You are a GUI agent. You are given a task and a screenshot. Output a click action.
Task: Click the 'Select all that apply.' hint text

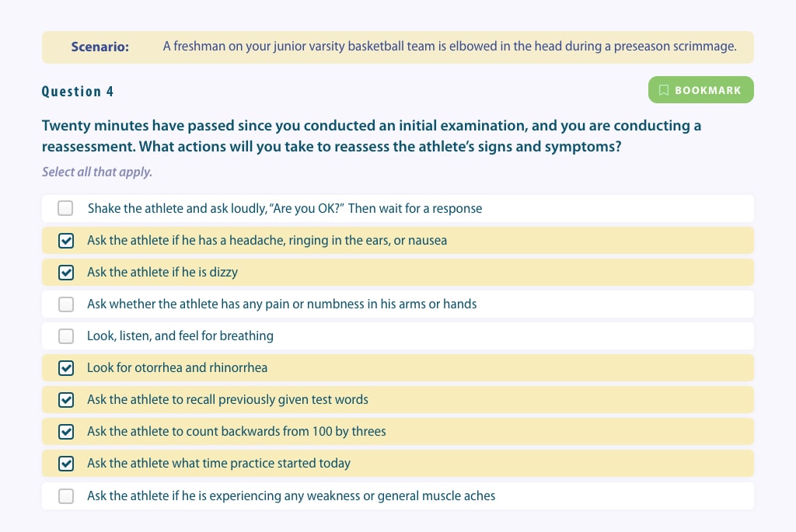point(97,172)
